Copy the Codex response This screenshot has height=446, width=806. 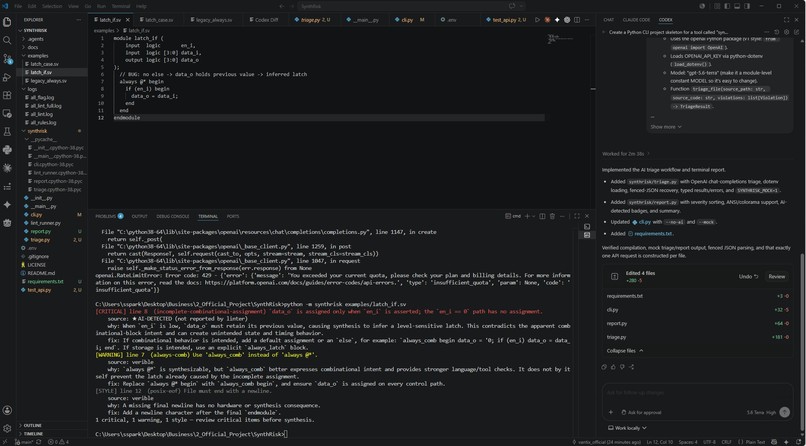pyautogui.click(x=604, y=367)
